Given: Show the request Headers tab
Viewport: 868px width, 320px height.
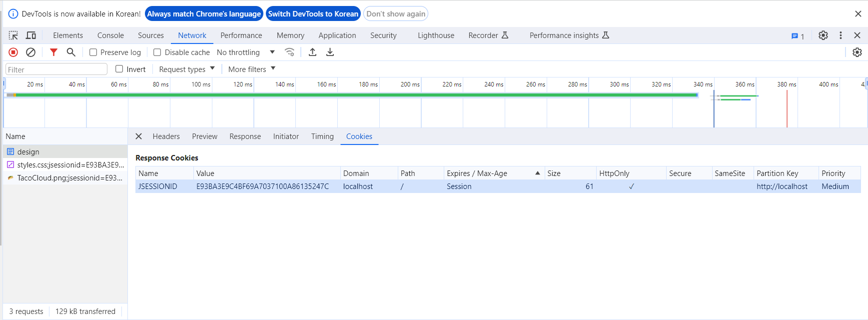Looking at the screenshot, I should tap(166, 136).
